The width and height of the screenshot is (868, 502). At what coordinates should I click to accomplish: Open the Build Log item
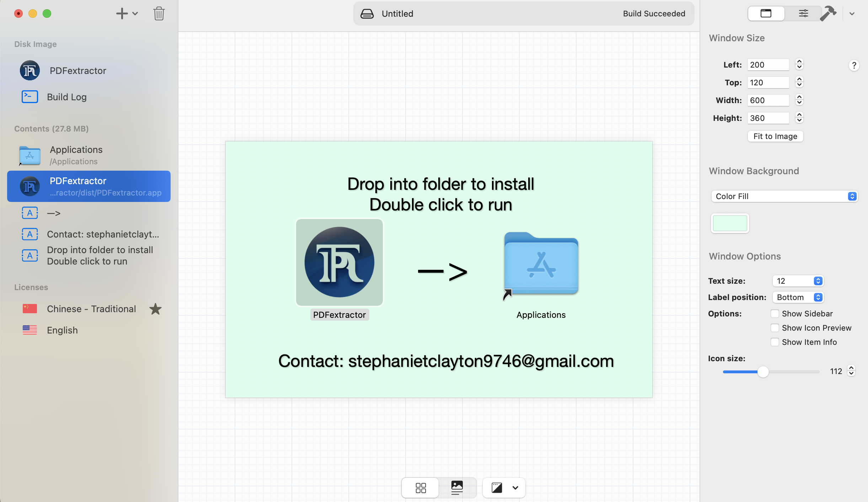click(x=89, y=97)
